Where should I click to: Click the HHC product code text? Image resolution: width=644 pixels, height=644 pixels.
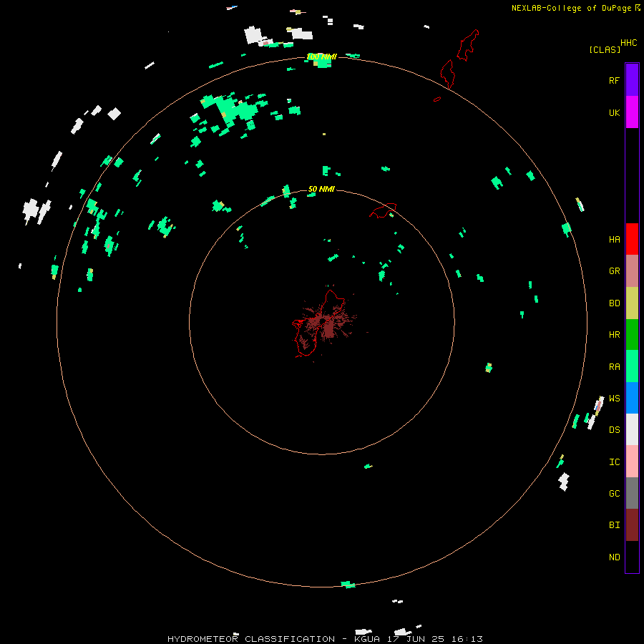629,43
